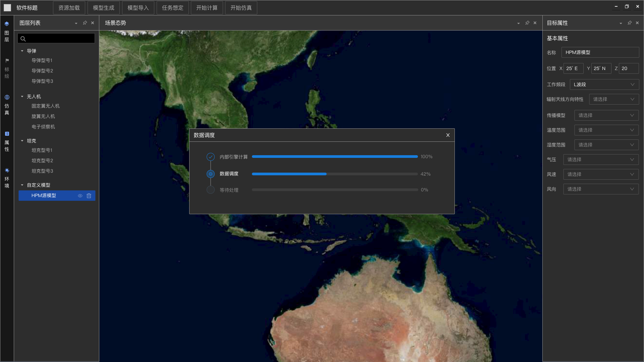Open the 任务想定 menu

(x=173, y=8)
